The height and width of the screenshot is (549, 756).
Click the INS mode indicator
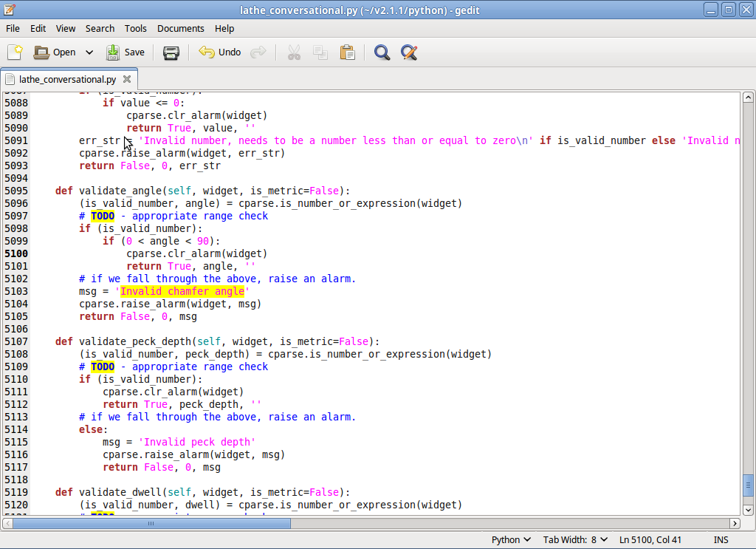(721, 540)
